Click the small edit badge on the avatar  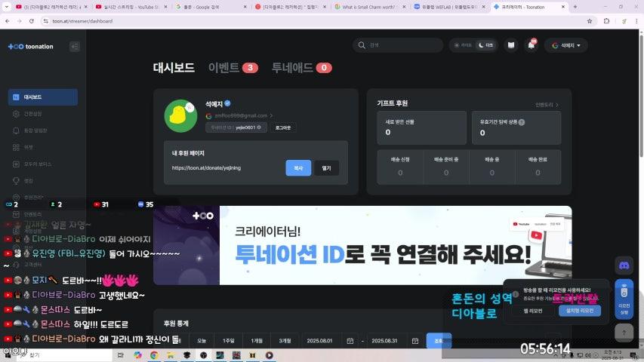pyautogui.click(x=190, y=108)
